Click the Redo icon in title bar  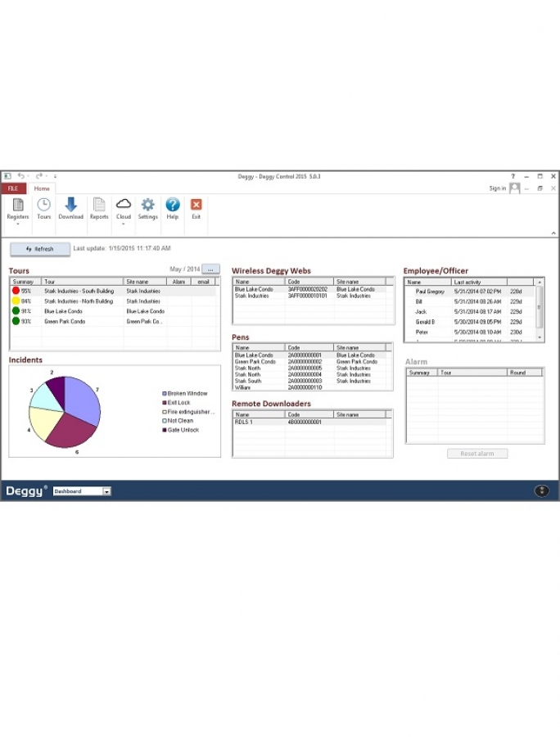click(39, 176)
